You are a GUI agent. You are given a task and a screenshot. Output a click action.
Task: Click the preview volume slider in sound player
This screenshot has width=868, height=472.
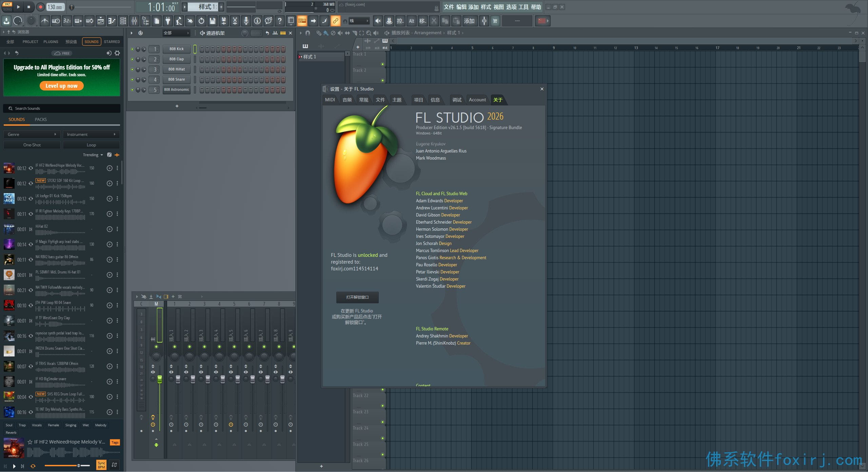(67, 466)
